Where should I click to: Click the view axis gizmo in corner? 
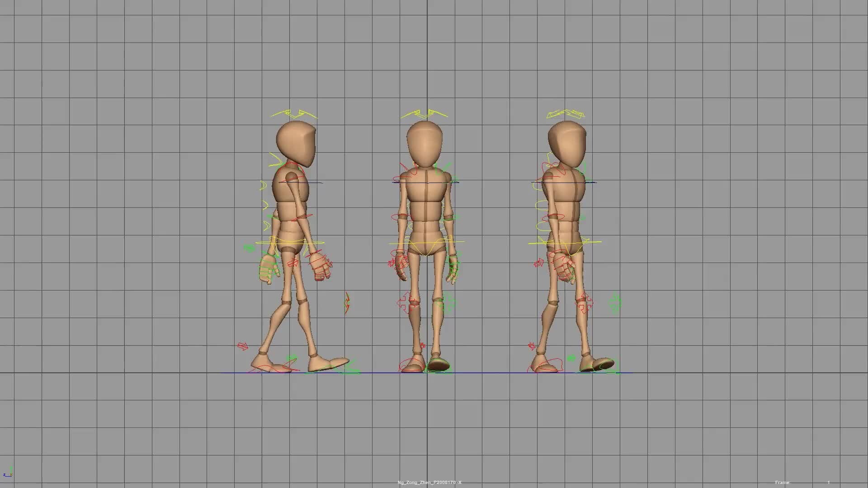[8, 473]
